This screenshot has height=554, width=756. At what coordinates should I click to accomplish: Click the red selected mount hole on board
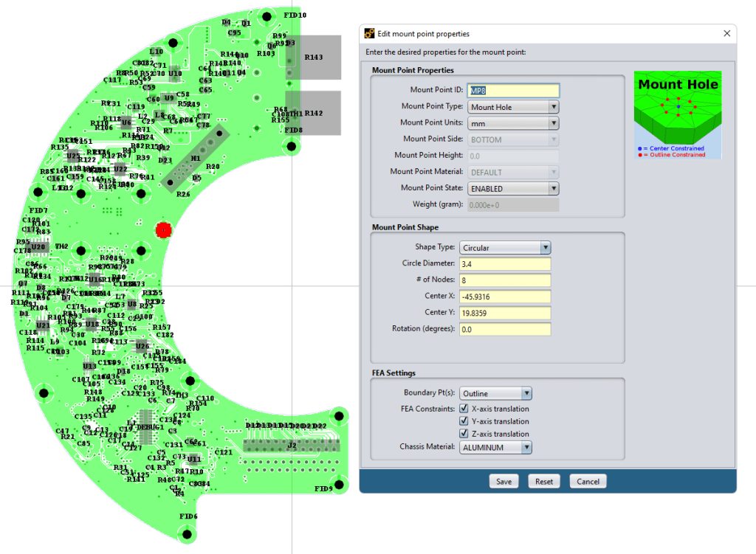(x=163, y=230)
